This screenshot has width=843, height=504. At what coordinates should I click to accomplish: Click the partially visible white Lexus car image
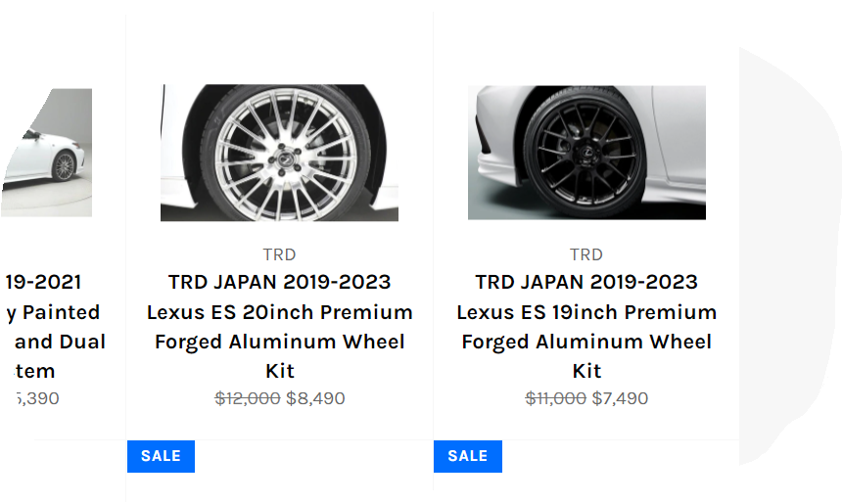point(49,153)
